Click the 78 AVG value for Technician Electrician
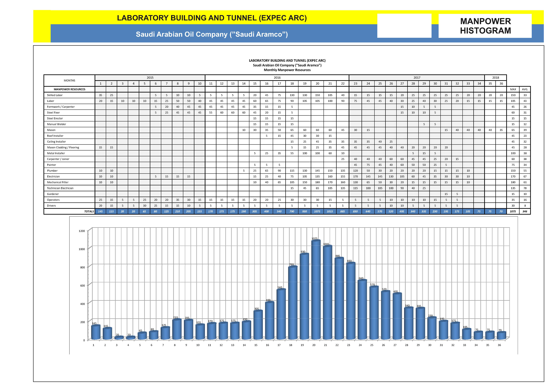The height and width of the screenshot is (392, 555). point(525,188)
